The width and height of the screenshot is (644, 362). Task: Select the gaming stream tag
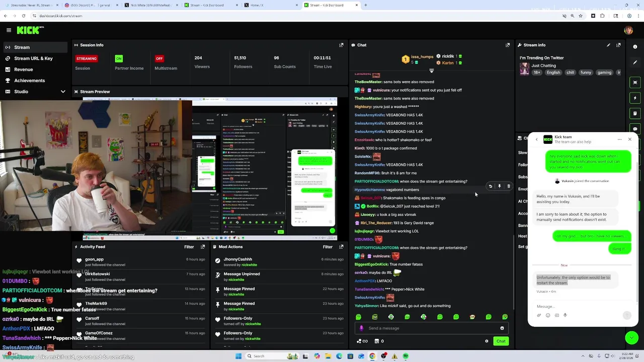click(x=604, y=72)
